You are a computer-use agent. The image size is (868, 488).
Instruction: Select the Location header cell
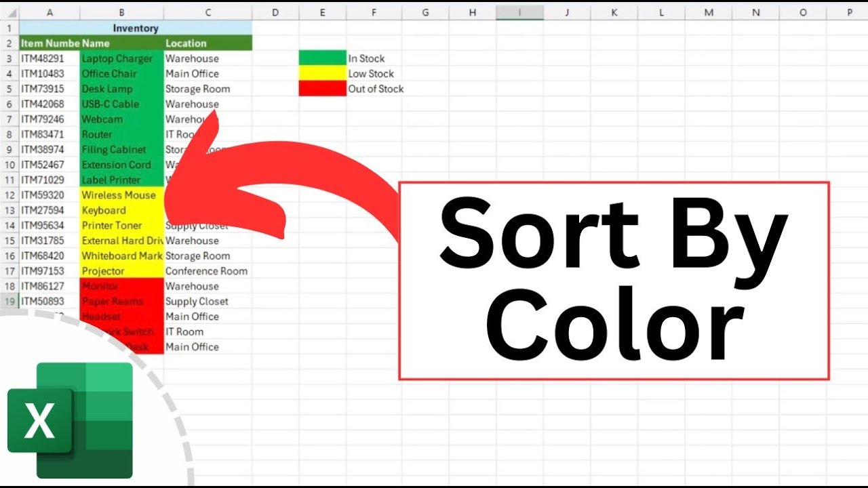coord(208,43)
